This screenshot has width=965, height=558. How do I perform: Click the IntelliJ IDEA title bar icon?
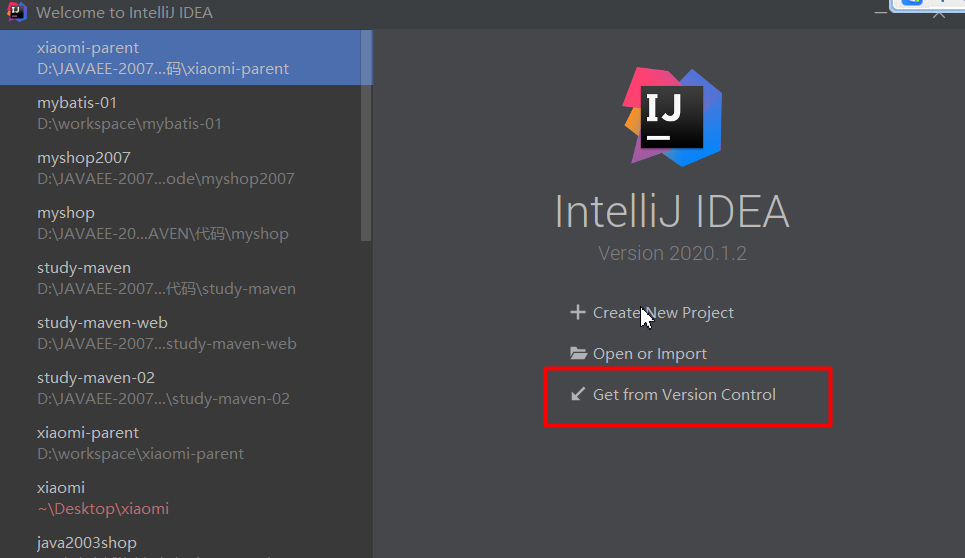16,13
